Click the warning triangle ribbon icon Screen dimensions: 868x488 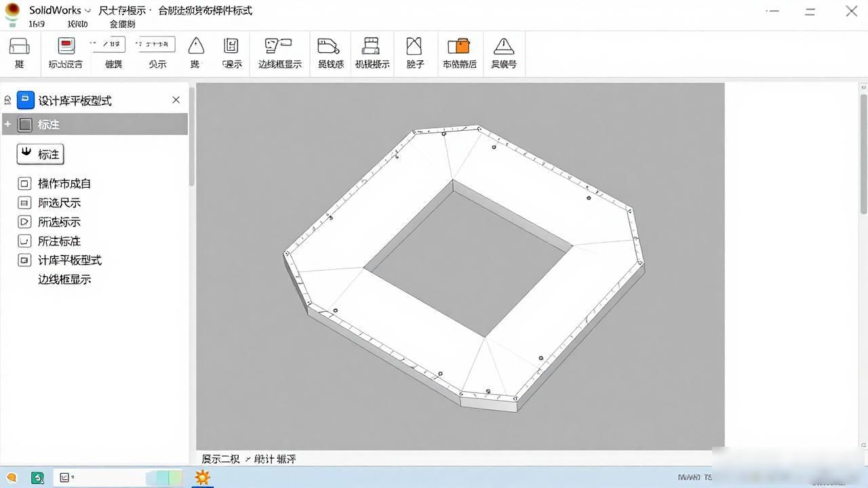tap(504, 46)
